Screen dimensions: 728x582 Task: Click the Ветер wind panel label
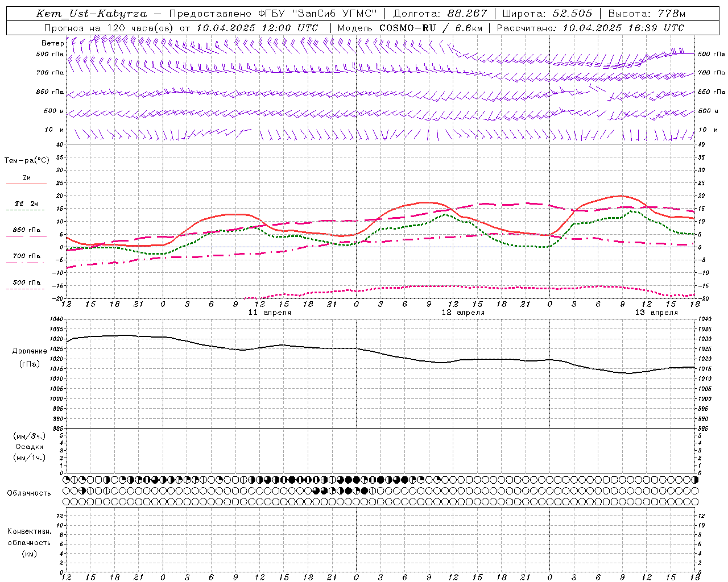(x=52, y=43)
